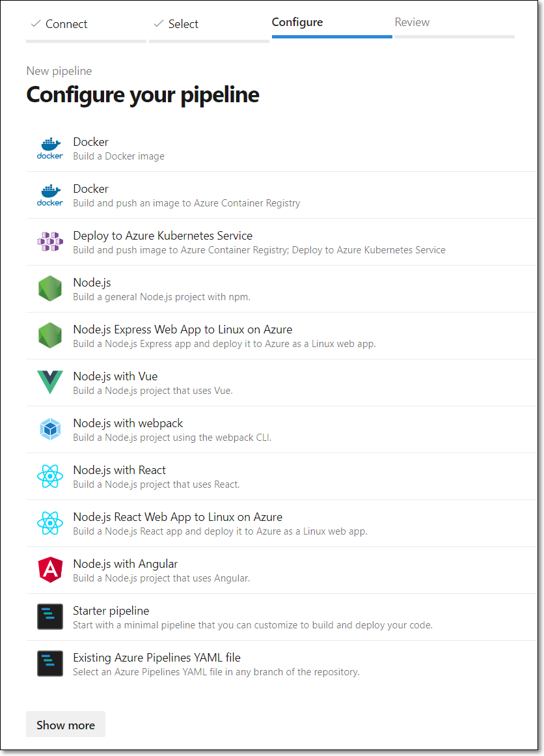Select the webpack cube icon
Viewport: 544px width, 756px height.
click(50, 429)
